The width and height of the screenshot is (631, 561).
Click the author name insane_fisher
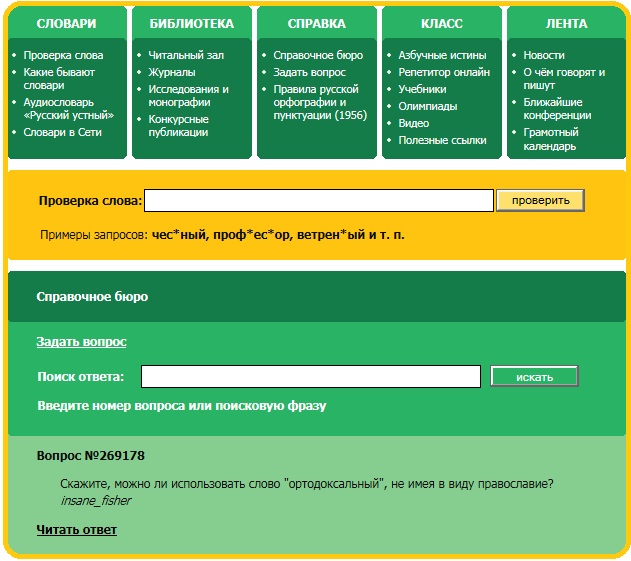click(x=96, y=500)
